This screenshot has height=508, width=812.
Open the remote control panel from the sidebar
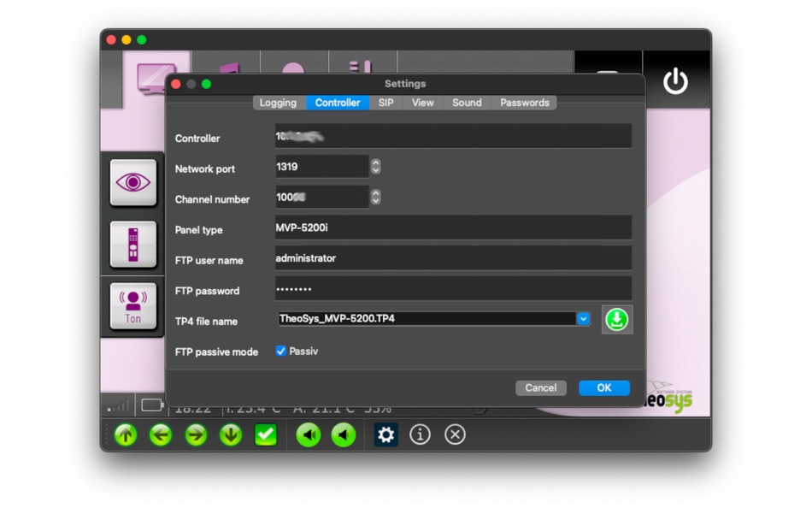tap(132, 245)
